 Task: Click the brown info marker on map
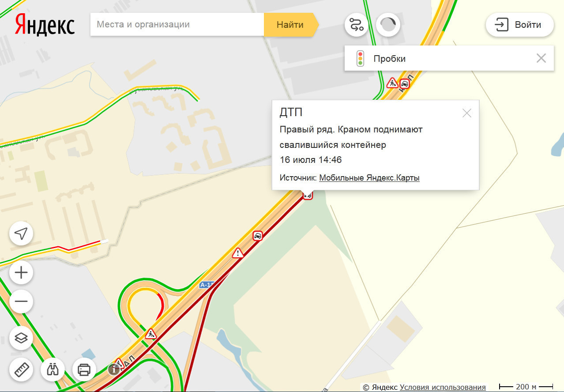(114, 369)
